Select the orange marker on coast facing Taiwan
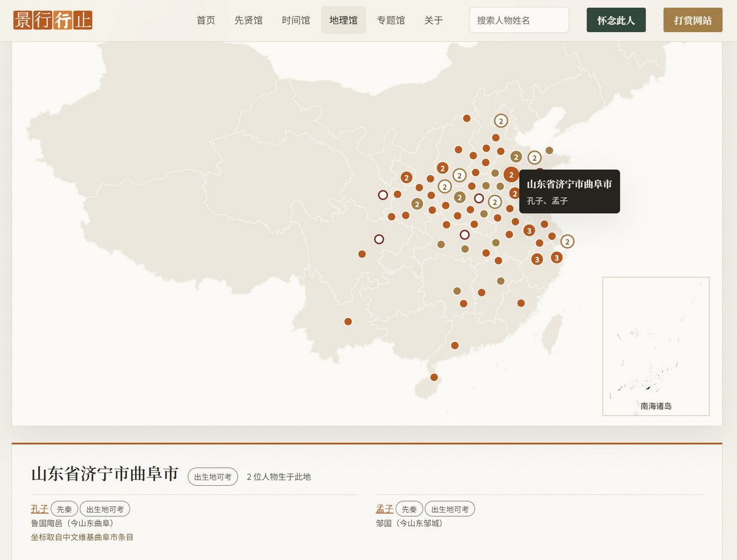This screenshot has height=560, width=737. click(521, 303)
